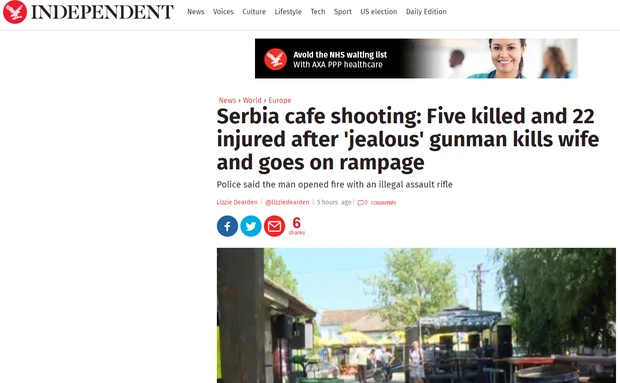Screen dimensions: 620x383
Task: Select Lifestyle in the navigation bar
Action: click(x=288, y=12)
